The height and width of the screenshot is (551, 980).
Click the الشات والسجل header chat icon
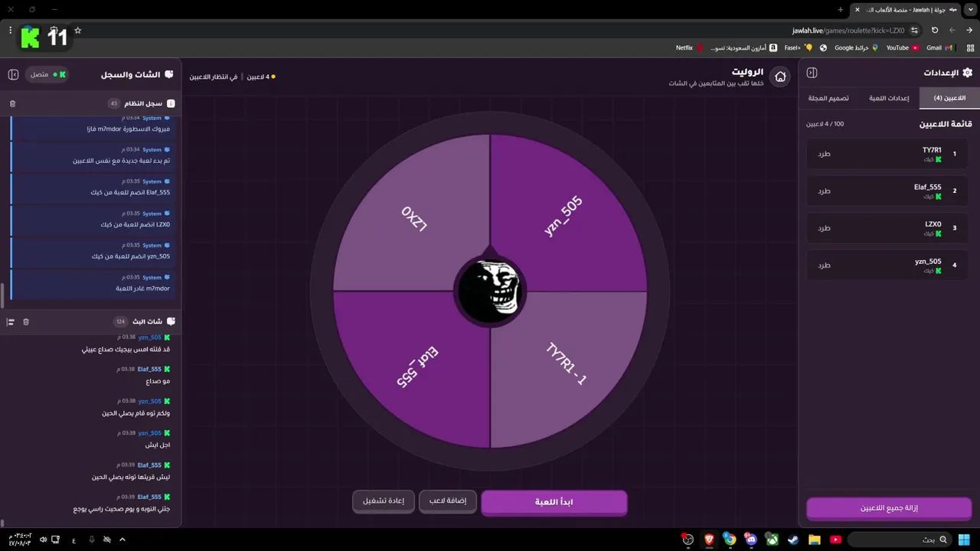pos(169,74)
